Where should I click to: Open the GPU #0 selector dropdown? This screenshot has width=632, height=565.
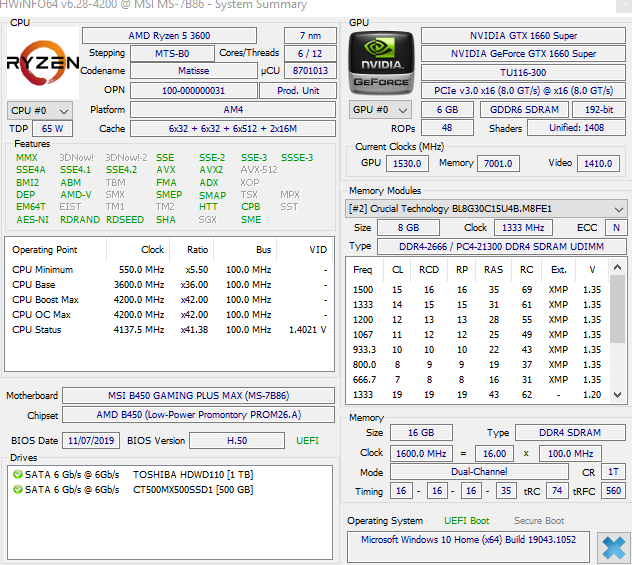(380, 110)
